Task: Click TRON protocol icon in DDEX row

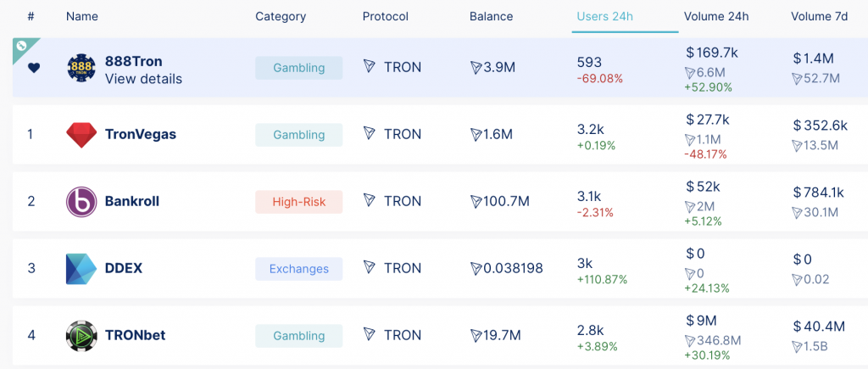Action: click(370, 268)
